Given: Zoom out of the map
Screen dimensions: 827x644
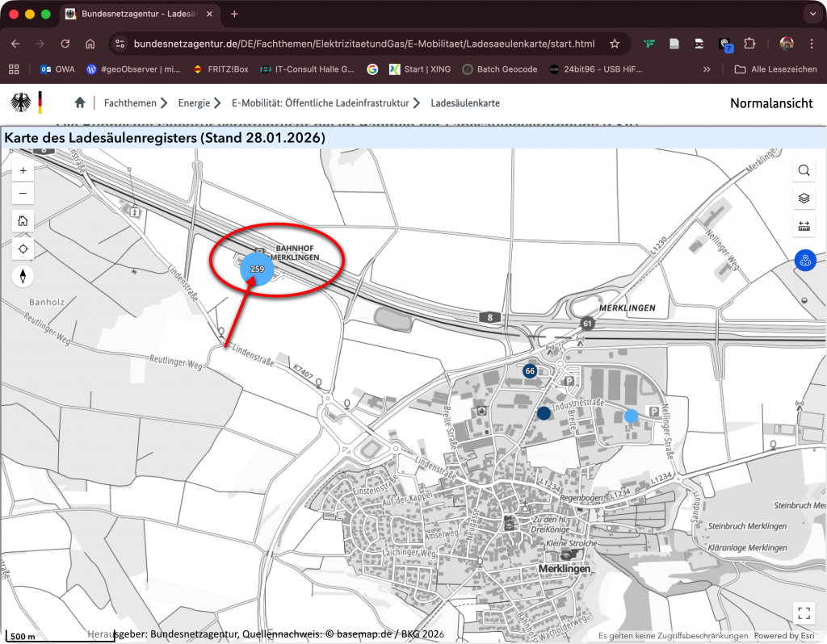Looking at the screenshot, I should (x=23, y=193).
